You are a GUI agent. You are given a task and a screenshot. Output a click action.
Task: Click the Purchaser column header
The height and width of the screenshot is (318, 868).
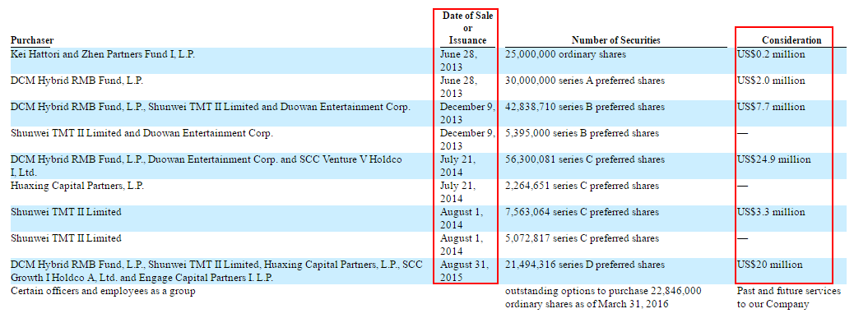pyautogui.click(x=32, y=40)
